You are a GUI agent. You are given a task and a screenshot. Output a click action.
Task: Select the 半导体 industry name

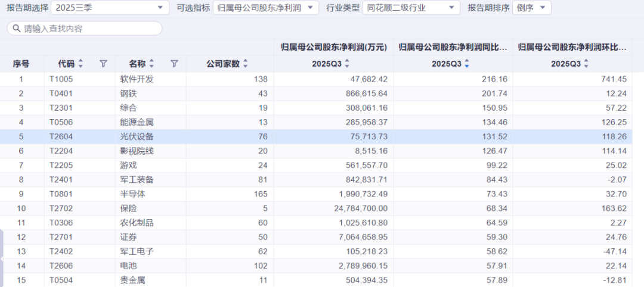click(132, 194)
